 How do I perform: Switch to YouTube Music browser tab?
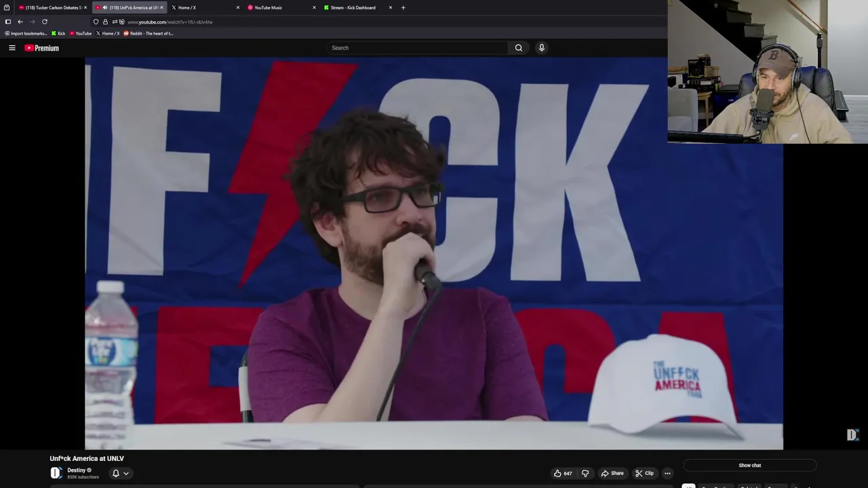point(280,7)
